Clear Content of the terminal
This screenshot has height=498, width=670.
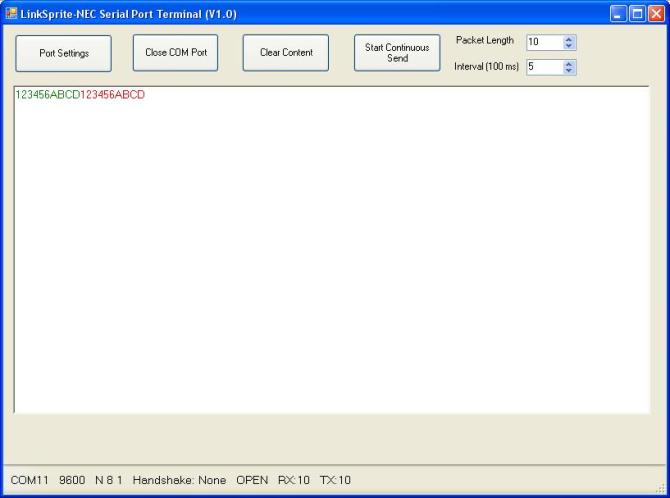click(x=286, y=53)
